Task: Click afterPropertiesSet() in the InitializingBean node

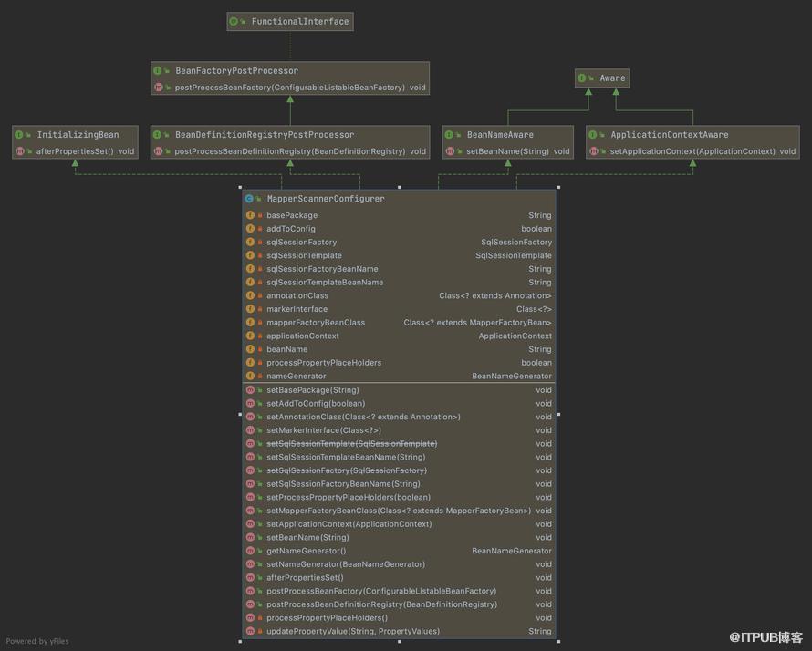Action: [x=75, y=151]
